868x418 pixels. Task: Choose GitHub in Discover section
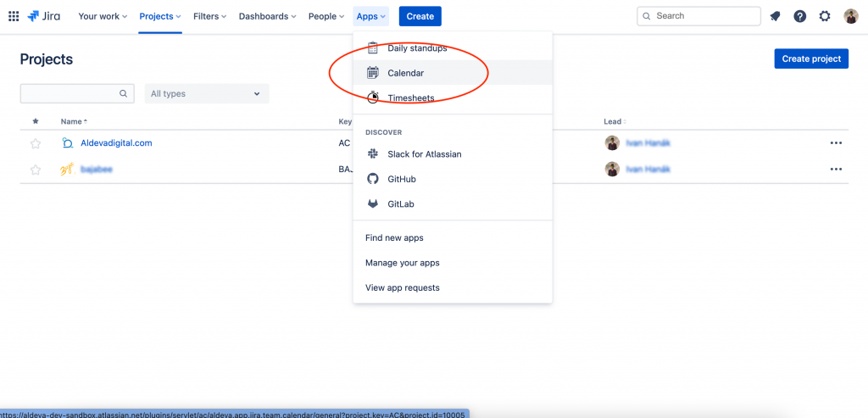click(453, 179)
